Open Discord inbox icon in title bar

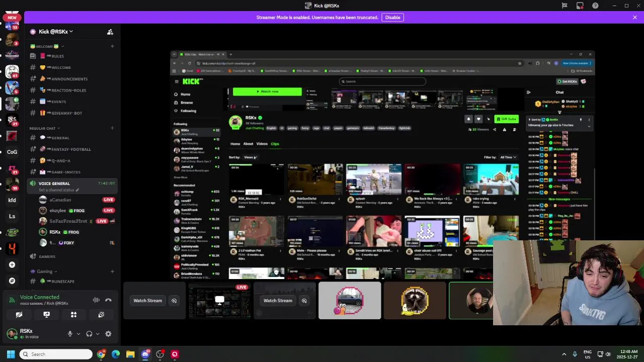pos(580,6)
